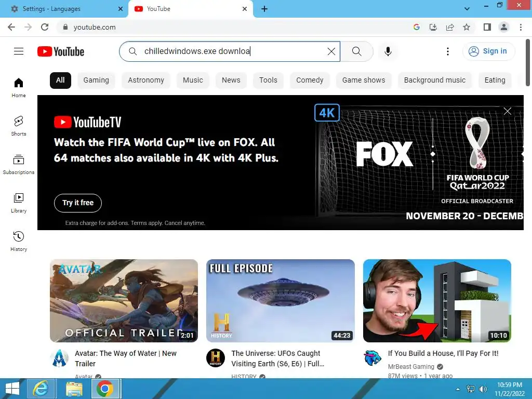Share this page icon
The width and height of the screenshot is (532, 399).
pyautogui.click(x=450, y=27)
